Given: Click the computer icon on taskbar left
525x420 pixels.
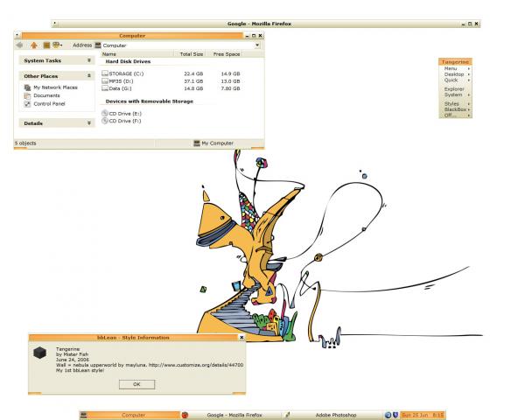Looking at the screenshot, I should pyautogui.click(x=83, y=415).
